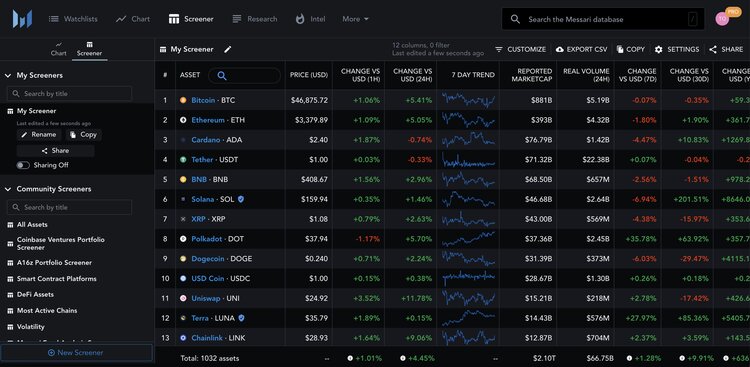Open Research in the top navigation
Image resolution: width=750 pixels, height=367 pixels.
(254, 19)
